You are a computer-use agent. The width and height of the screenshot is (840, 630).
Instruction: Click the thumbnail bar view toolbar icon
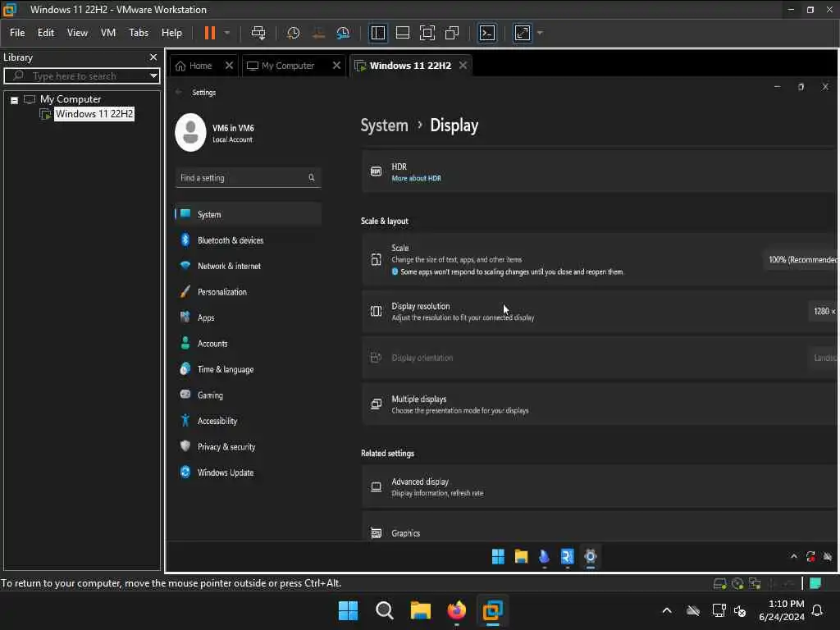(402, 33)
